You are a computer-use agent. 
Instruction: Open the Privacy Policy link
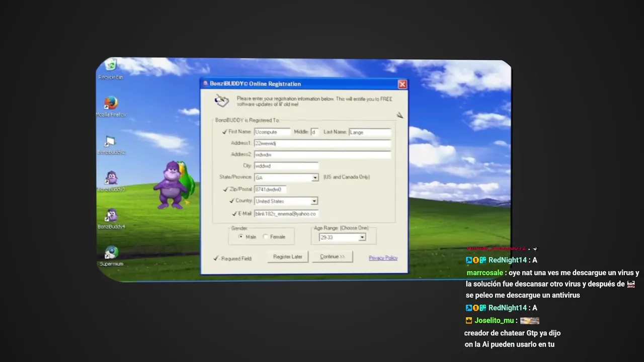point(383,258)
